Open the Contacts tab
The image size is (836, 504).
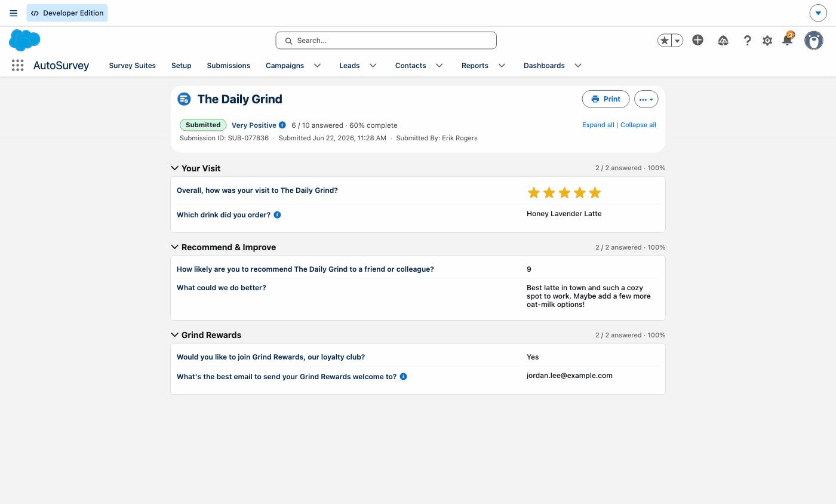(x=410, y=66)
